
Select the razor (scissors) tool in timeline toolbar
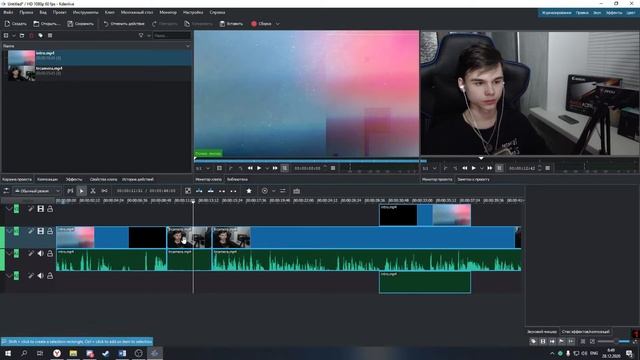coord(93,191)
